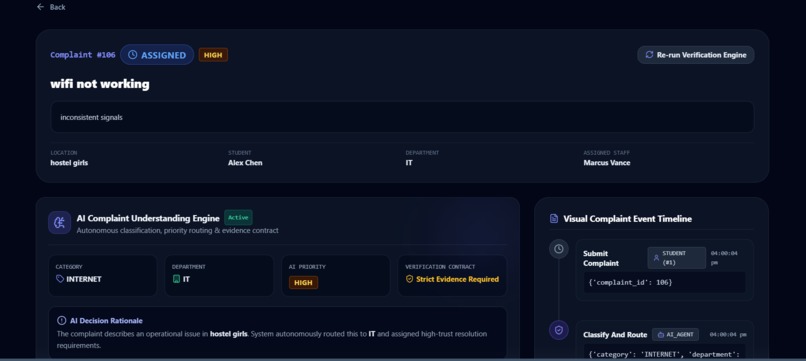
Task: Click the Back link text
Action: click(x=58, y=7)
